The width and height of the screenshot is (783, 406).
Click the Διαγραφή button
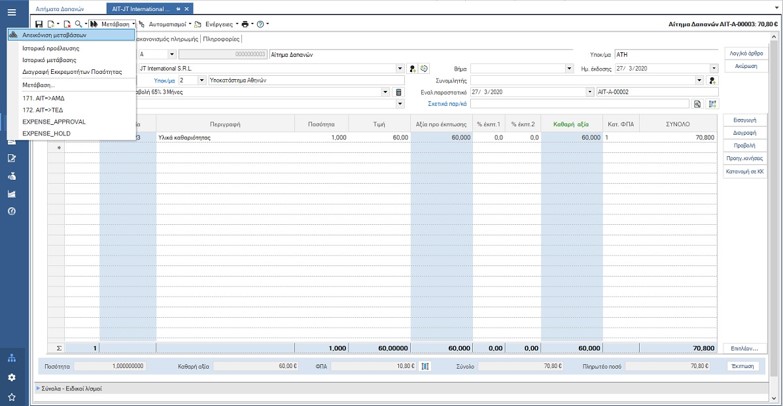(x=745, y=133)
